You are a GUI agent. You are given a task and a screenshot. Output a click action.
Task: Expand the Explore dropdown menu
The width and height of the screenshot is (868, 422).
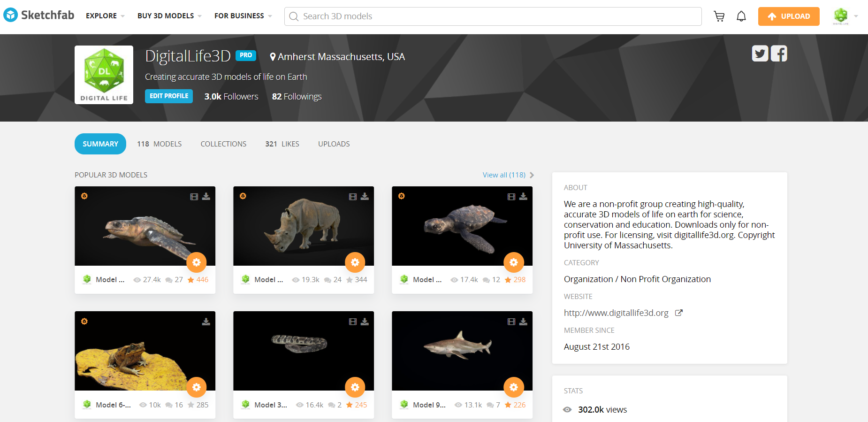click(105, 16)
